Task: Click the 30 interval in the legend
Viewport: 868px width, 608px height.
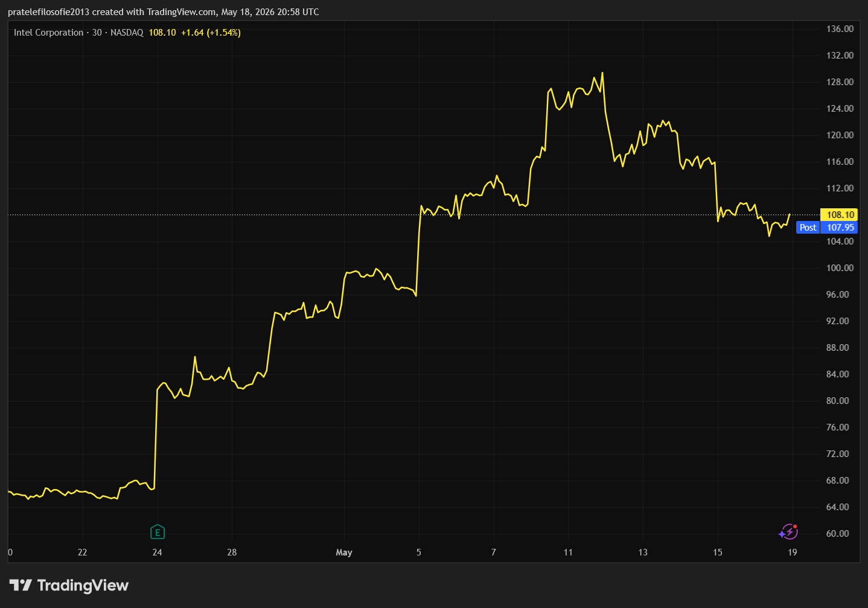Action: 97,33
